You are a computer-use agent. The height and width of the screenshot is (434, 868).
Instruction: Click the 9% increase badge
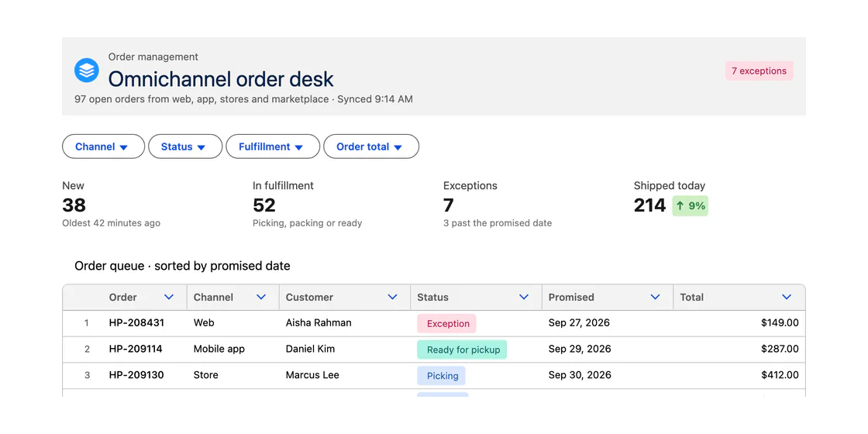(690, 206)
